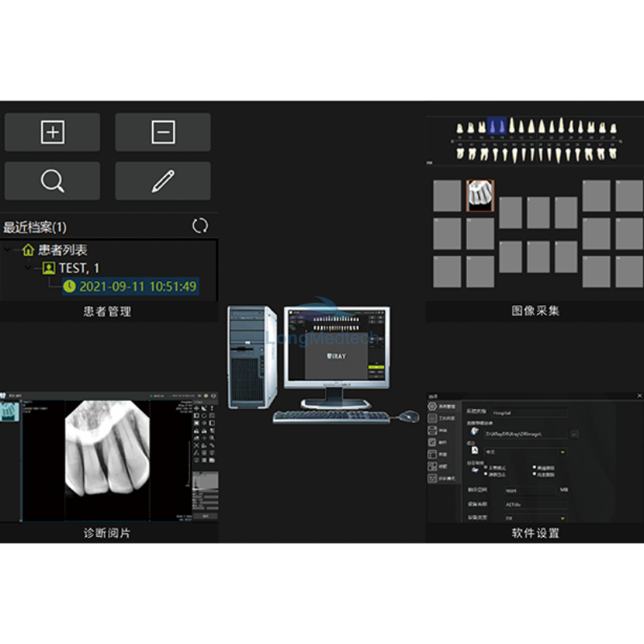Open patient search with the magnifier icon
This screenshot has width=644, height=644.
click(52, 181)
